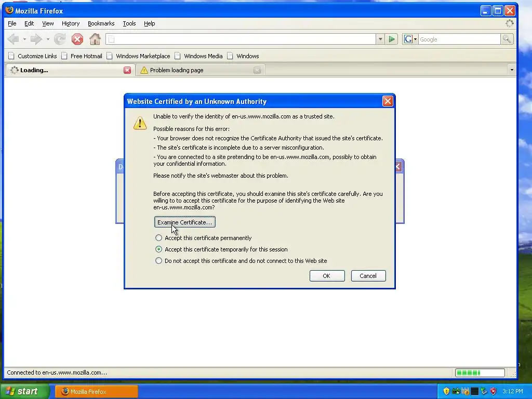
Task: Click the page loading progress bar
Action: pyautogui.click(x=480, y=373)
